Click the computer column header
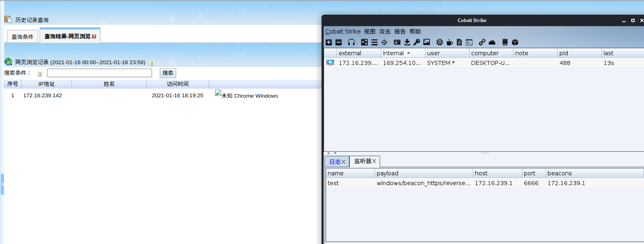Screen dimensions: 644x244 click(491, 53)
